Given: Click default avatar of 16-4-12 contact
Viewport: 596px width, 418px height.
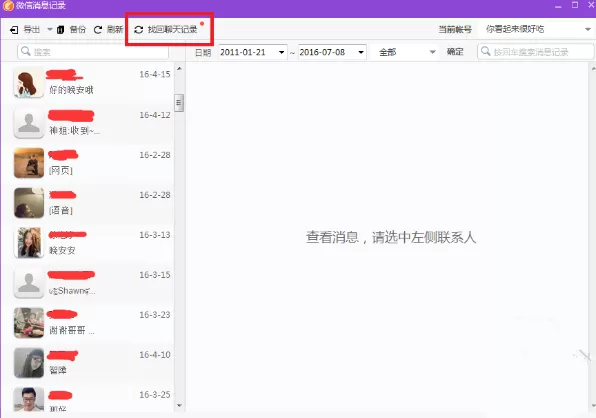Looking at the screenshot, I should tap(29, 123).
